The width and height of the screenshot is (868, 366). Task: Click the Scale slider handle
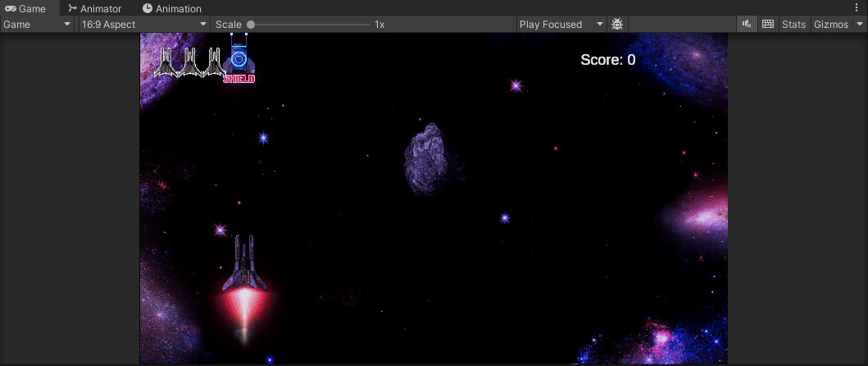point(251,25)
